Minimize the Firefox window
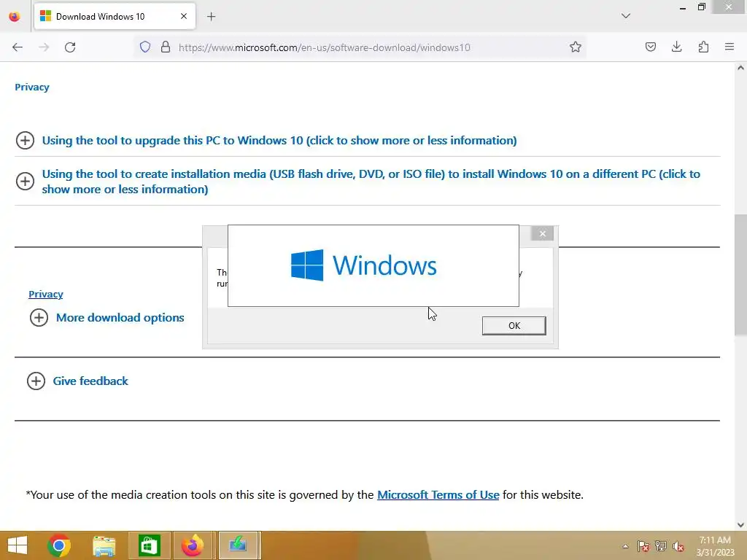The image size is (747, 560). pyautogui.click(x=683, y=7)
